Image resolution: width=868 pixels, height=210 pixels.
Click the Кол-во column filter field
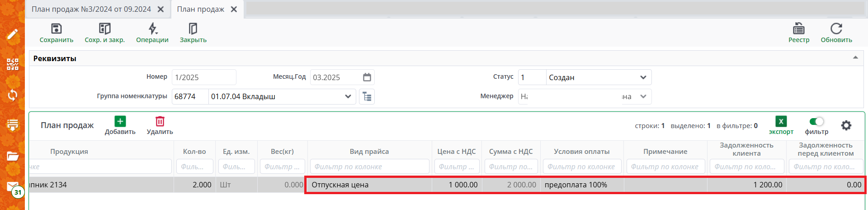click(x=194, y=167)
